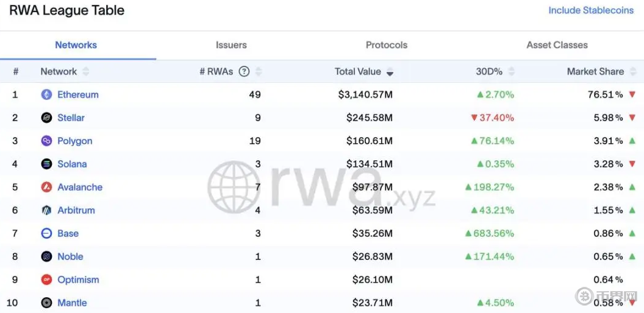Screen dimensions: 644x313
Task: Click the Ethereum network logo icon
Action: coord(46,94)
